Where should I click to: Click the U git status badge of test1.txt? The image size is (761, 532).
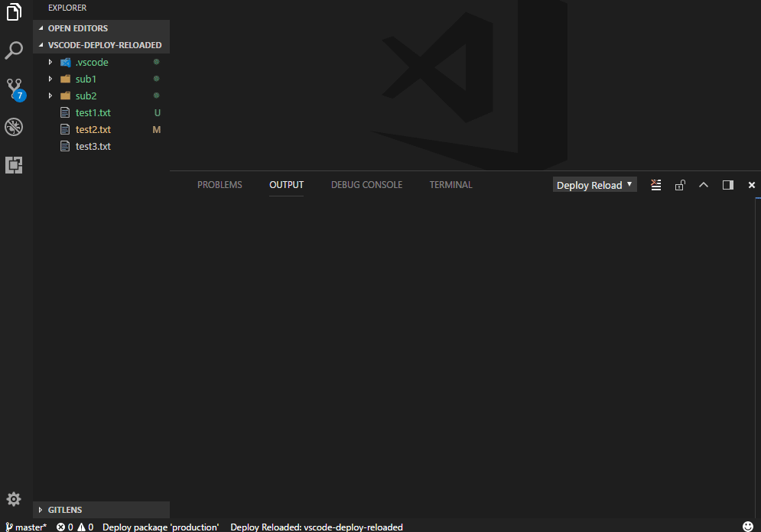click(x=158, y=112)
